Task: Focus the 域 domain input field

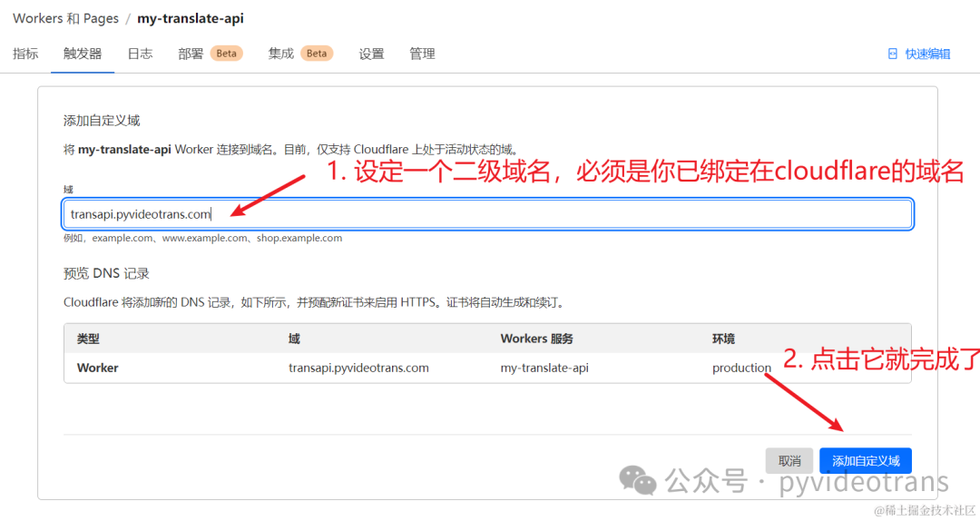Action: tap(487, 214)
